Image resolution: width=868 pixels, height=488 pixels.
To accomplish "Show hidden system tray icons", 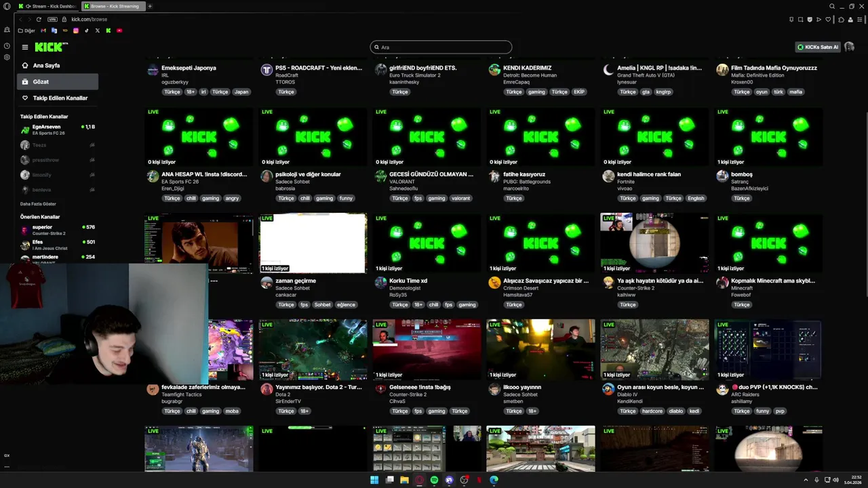I will 806,480.
